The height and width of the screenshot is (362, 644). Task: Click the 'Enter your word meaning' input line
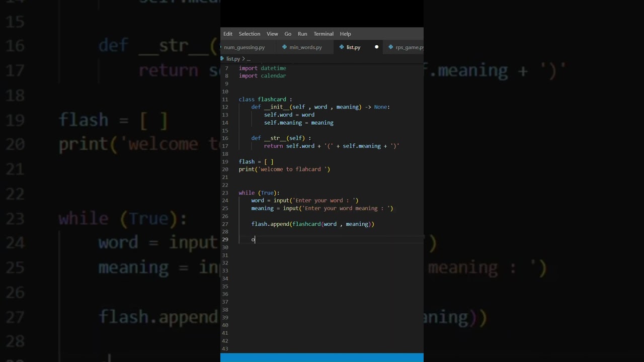point(322,209)
